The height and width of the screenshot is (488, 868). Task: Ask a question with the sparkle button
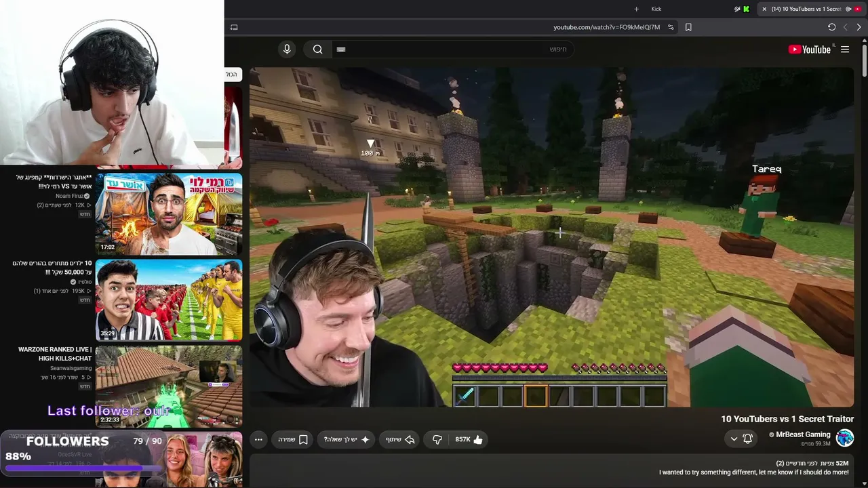point(346,439)
